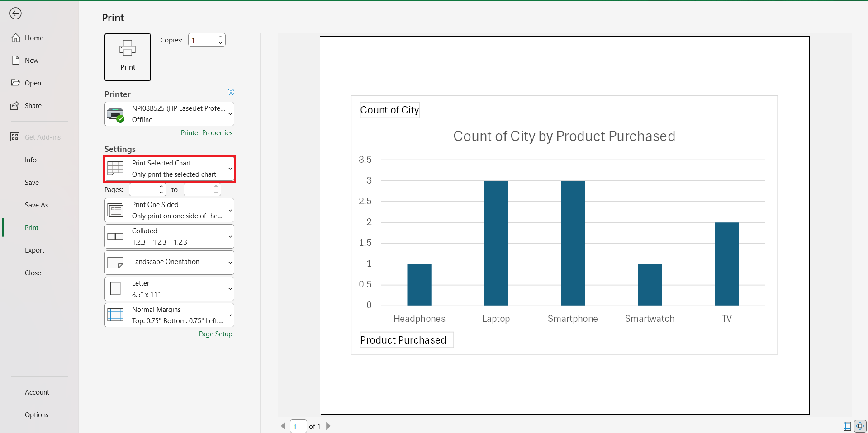Go to the previous preview page arrow

tap(284, 426)
